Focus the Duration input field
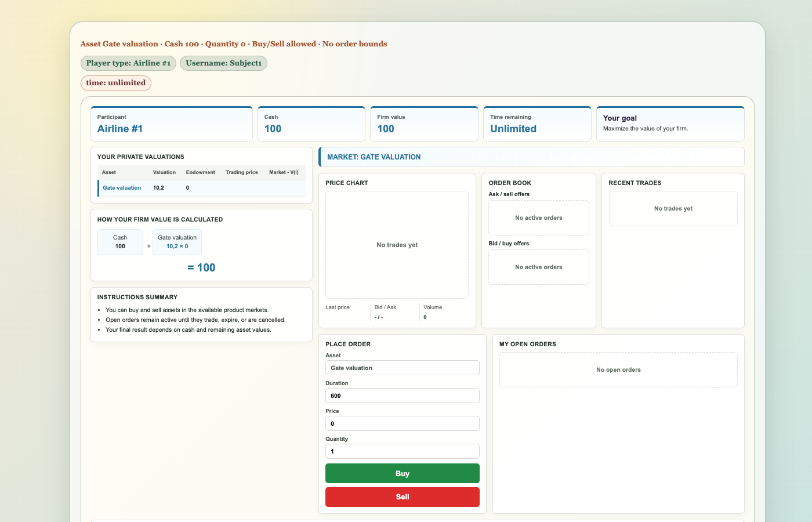 tap(403, 396)
